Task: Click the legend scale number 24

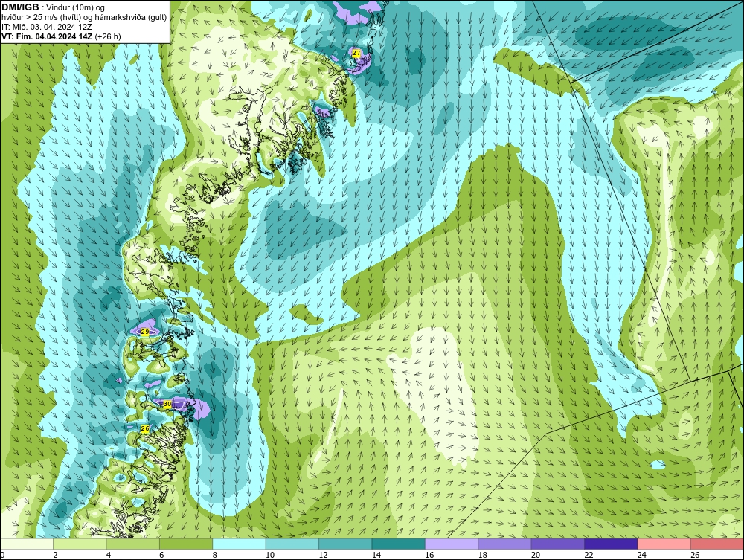Action: (x=642, y=555)
